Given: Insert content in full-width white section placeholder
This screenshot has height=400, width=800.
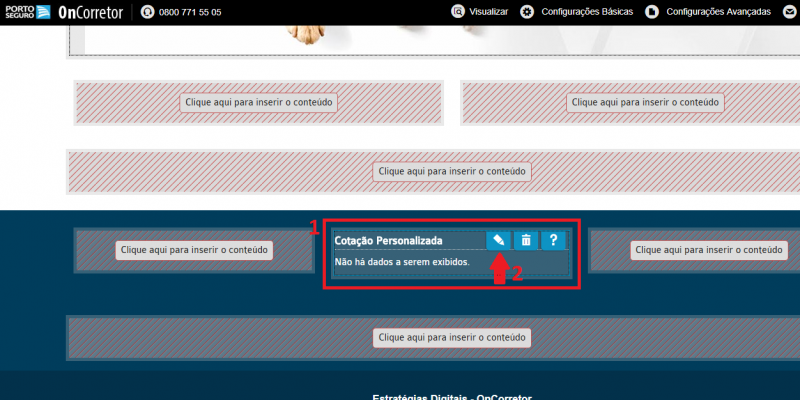Looking at the screenshot, I should point(452,171).
